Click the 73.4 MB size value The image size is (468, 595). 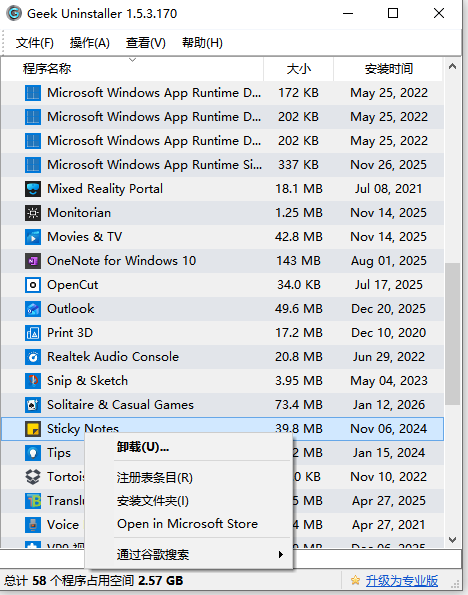[299, 405]
